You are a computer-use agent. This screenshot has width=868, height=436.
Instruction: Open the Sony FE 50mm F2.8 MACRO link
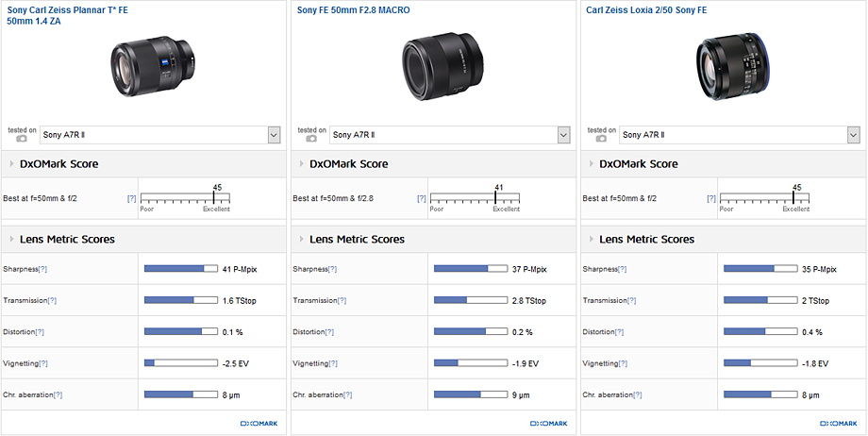353,10
